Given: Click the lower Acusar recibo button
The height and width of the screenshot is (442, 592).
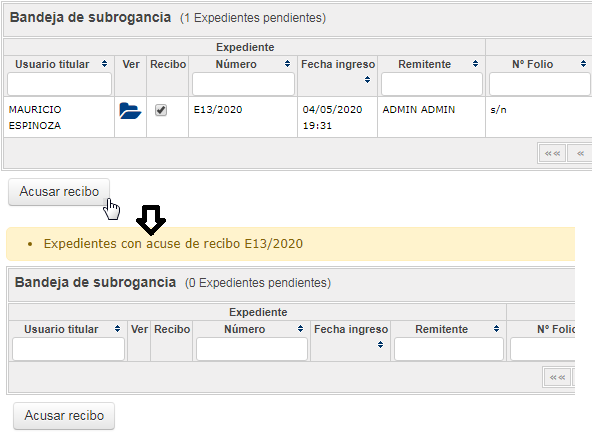Looking at the screenshot, I should (64, 416).
